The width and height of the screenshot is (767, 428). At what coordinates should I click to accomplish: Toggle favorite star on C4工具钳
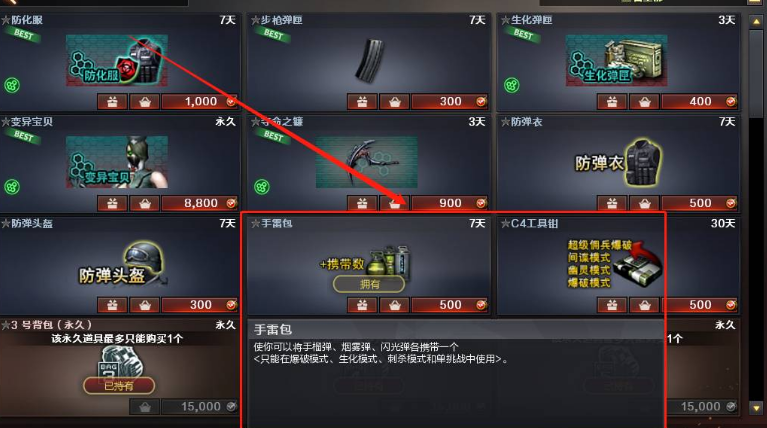click(x=505, y=224)
